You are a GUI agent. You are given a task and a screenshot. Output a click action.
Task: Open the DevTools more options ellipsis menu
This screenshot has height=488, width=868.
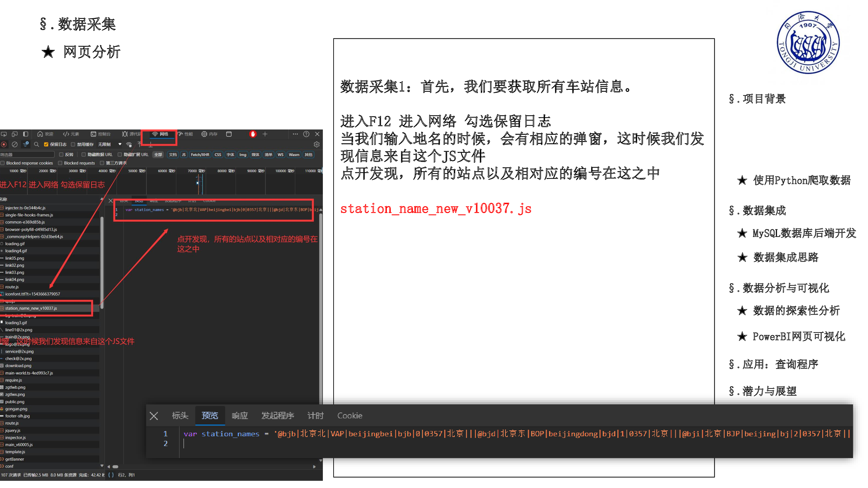click(x=295, y=134)
